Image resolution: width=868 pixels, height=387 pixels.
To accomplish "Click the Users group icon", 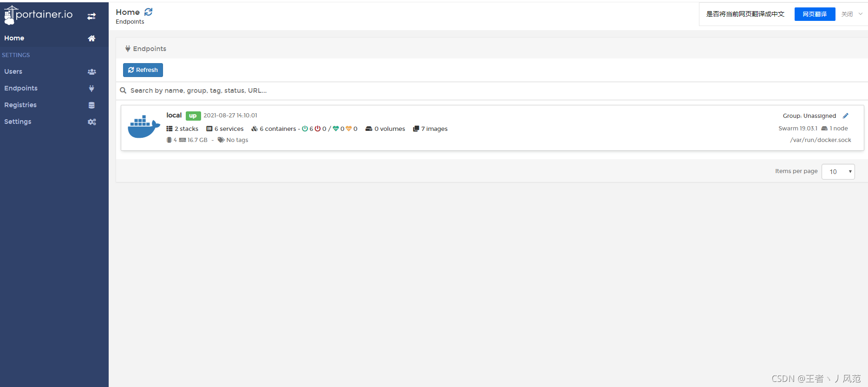I will click(91, 72).
